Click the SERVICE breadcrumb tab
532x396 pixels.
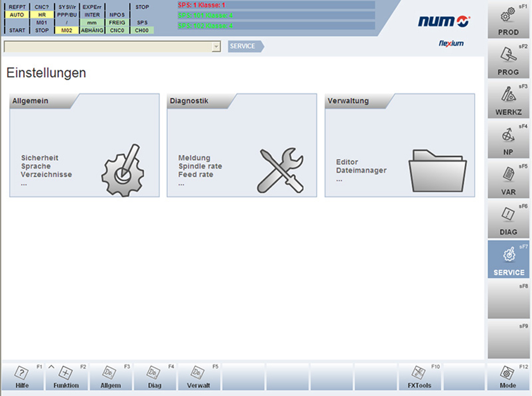coord(243,46)
